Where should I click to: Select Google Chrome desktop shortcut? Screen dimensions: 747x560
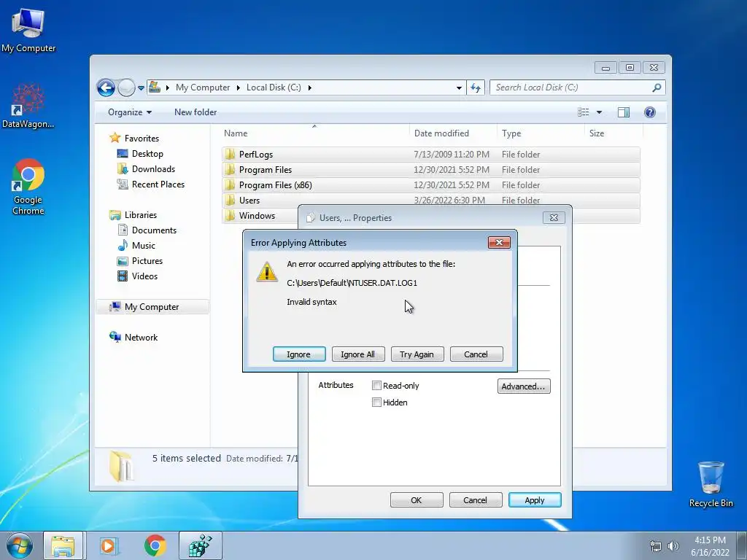28,187
